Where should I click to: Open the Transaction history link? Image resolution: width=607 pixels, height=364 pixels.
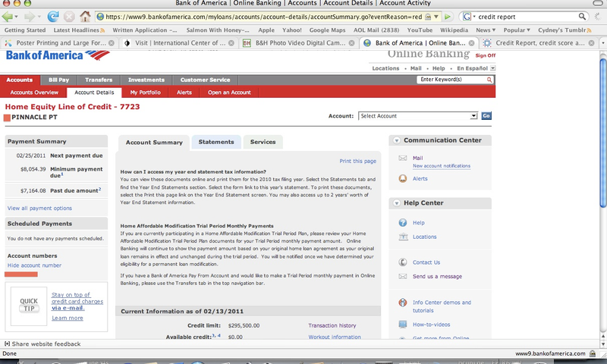coord(332,325)
